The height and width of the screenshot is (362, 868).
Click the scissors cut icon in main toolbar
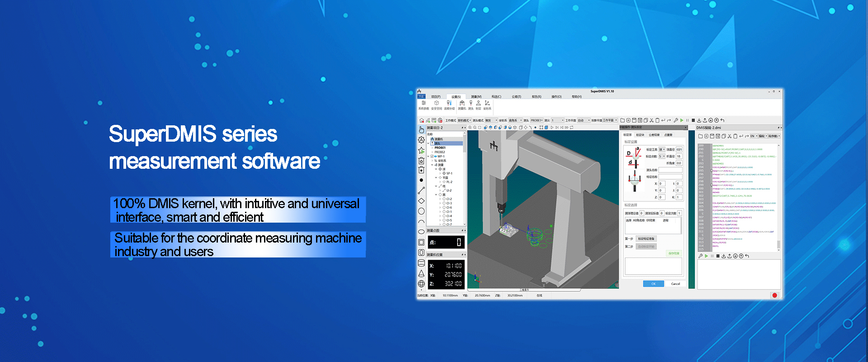click(651, 120)
